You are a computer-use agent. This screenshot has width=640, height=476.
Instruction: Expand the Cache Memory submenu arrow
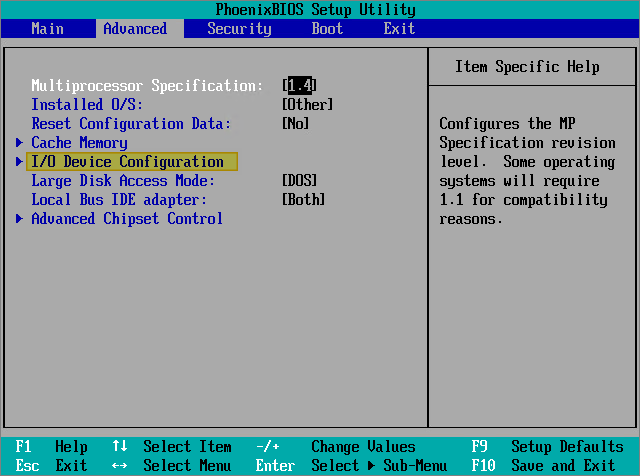(x=19, y=143)
